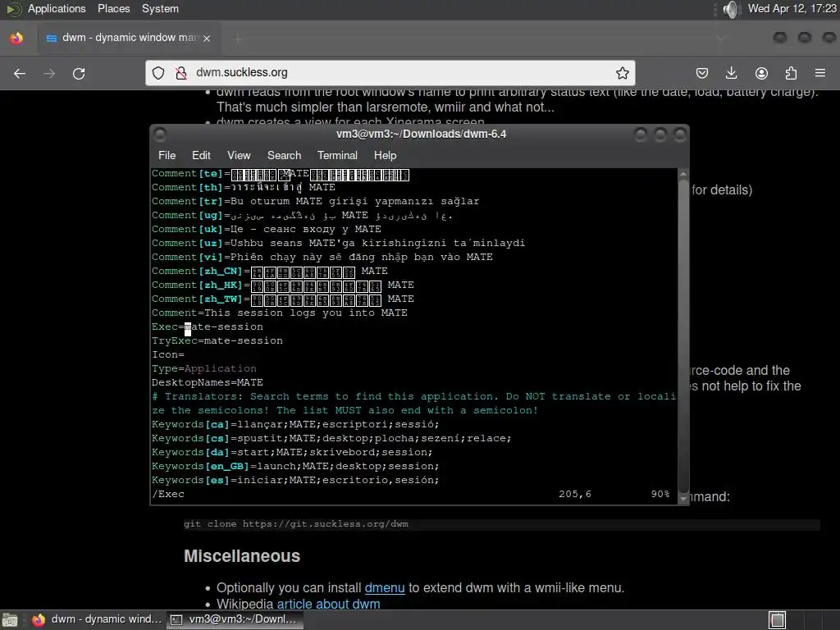Open the Wikipedia article about dwm link
840x630 pixels.
(328, 604)
